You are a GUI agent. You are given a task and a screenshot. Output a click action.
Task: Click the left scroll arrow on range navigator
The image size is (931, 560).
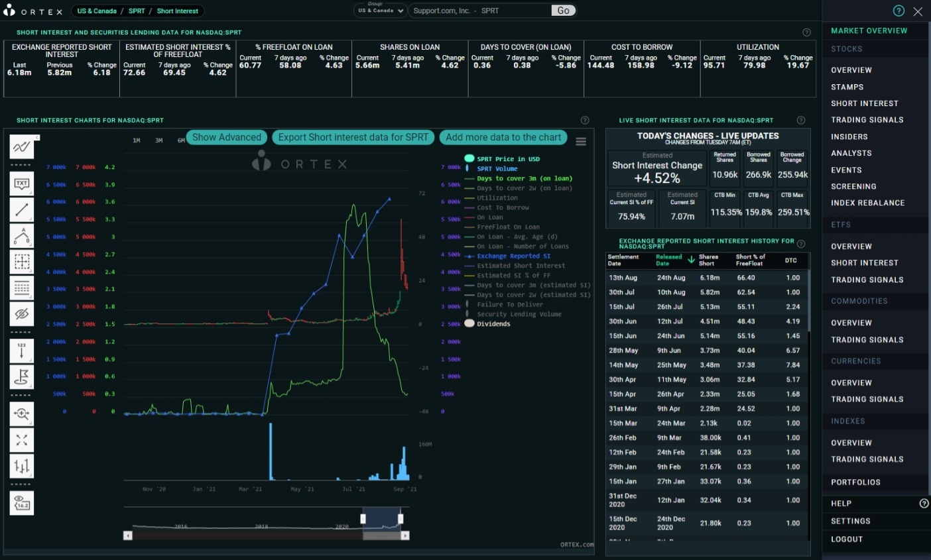[x=128, y=535]
